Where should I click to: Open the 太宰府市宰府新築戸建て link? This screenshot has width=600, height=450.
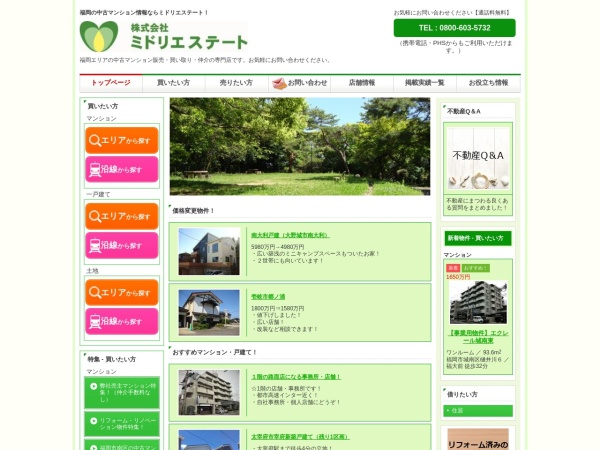300,437
